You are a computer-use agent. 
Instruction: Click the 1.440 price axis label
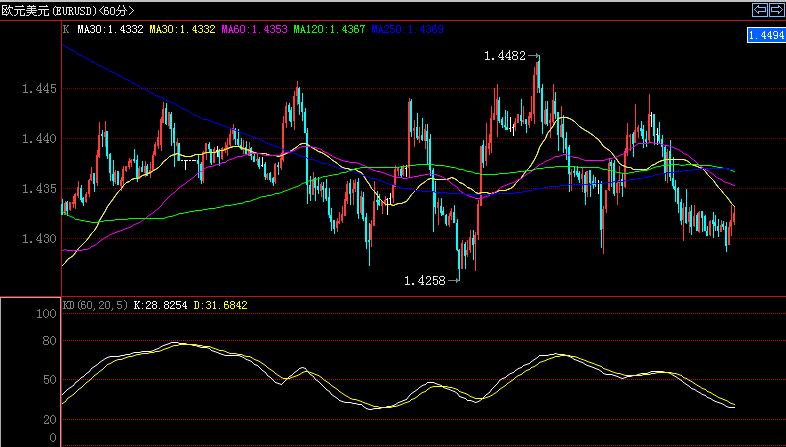pos(39,139)
